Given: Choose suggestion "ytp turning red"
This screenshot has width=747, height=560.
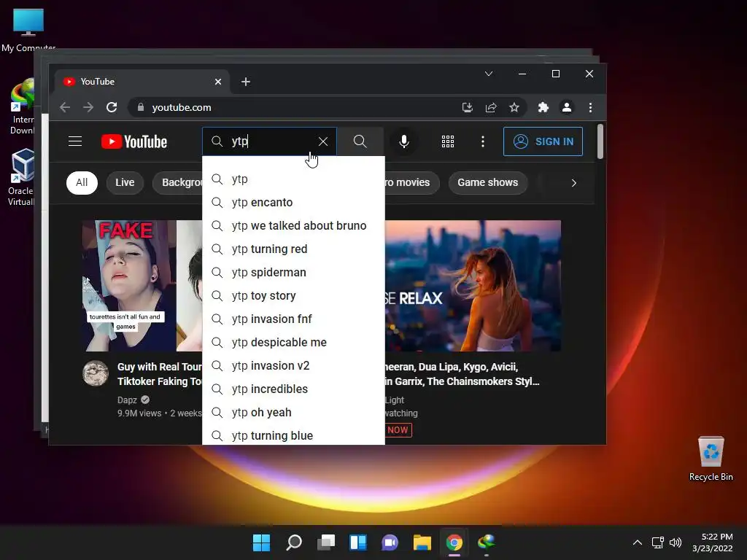Looking at the screenshot, I should click(x=293, y=249).
